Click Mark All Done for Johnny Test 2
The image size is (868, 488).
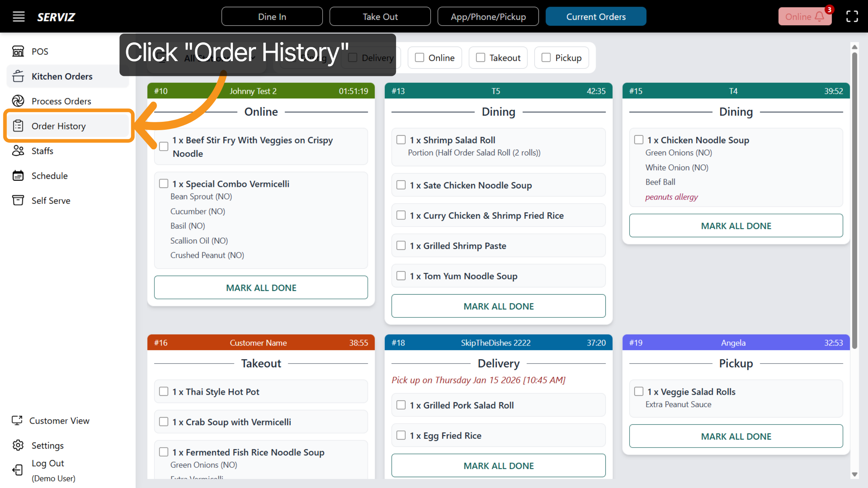tap(261, 287)
